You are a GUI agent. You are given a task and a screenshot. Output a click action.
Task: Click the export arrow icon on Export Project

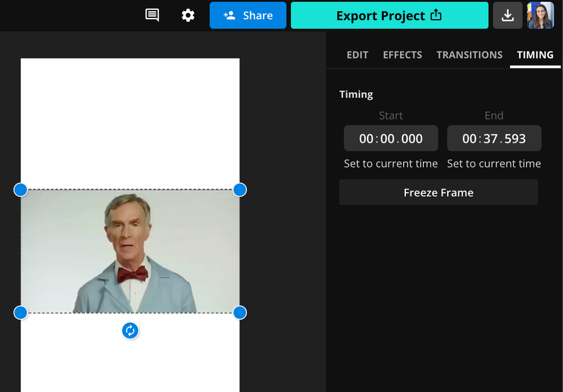point(436,15)
